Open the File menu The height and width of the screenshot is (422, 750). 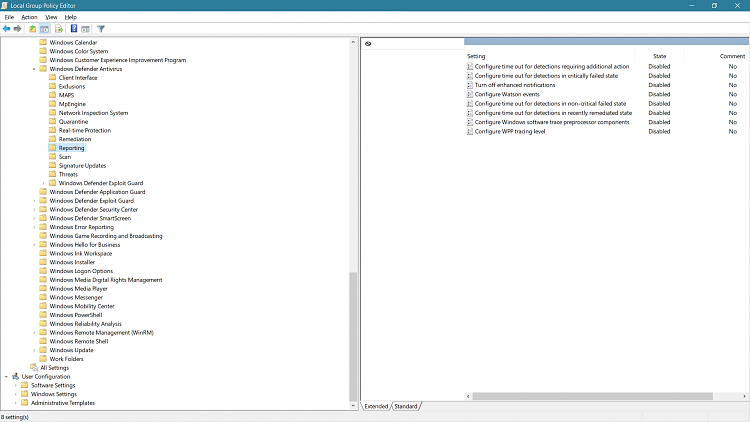[9, 17]
